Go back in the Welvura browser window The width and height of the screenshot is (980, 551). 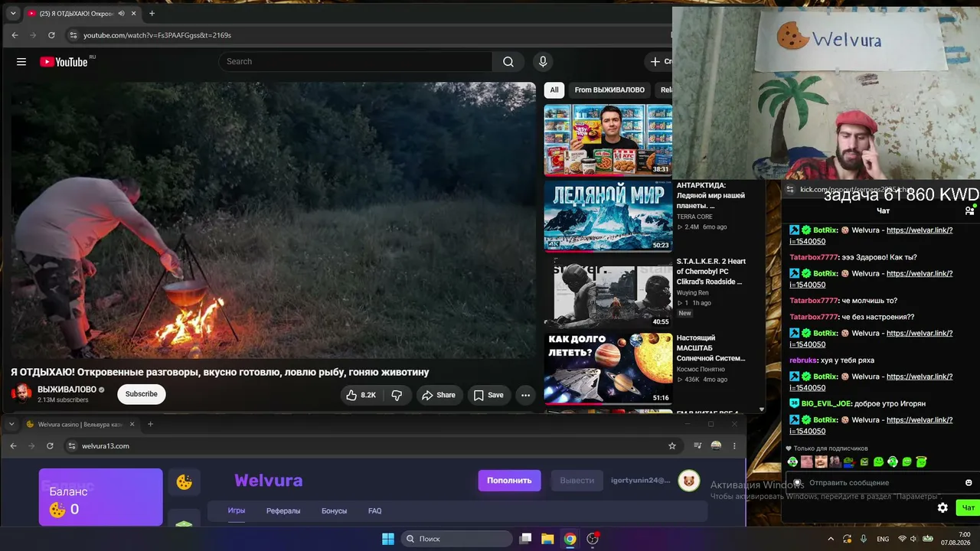pos(13,446)
